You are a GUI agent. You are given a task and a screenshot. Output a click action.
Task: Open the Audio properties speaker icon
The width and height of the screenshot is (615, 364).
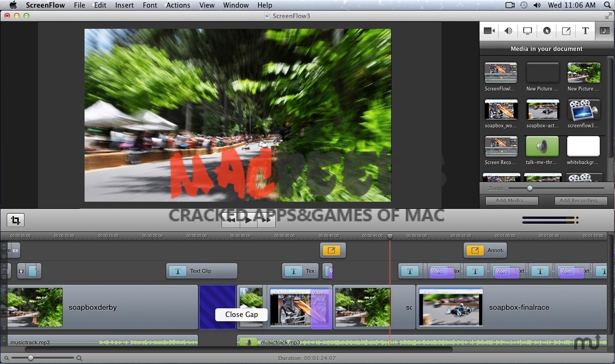[508, 31]
